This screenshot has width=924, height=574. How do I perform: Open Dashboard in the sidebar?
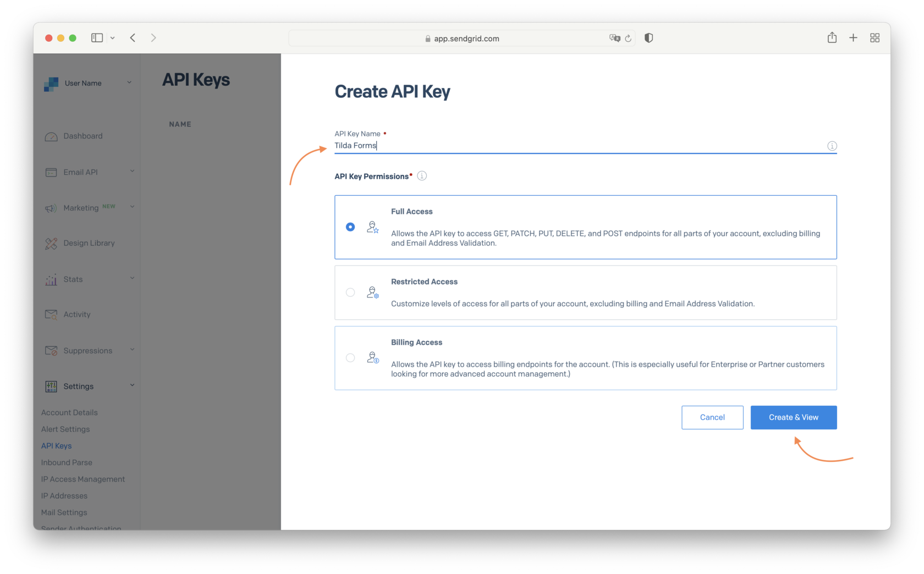point(83,136)
